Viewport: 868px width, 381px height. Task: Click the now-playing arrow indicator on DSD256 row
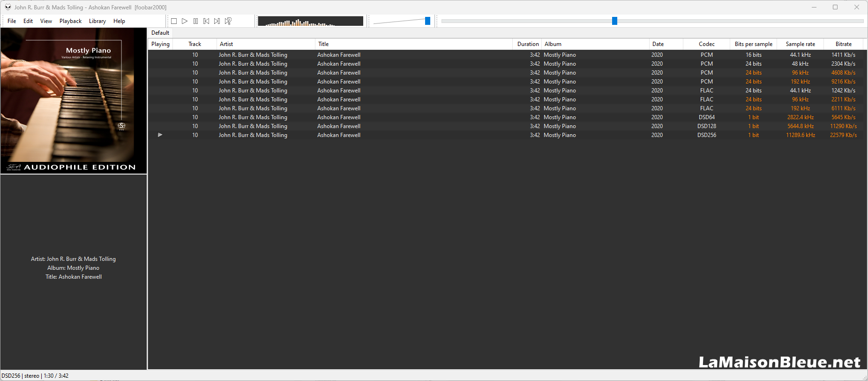click(160, 135)
